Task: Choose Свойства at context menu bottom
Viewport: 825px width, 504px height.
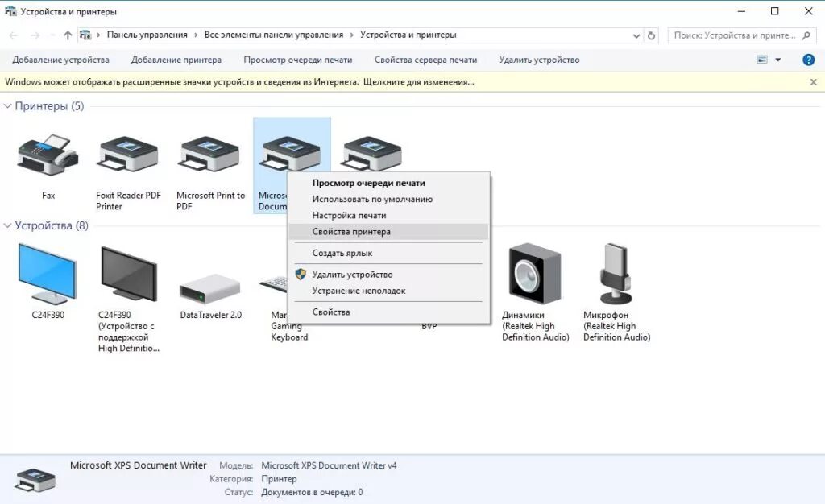Action: pos(389,312)
